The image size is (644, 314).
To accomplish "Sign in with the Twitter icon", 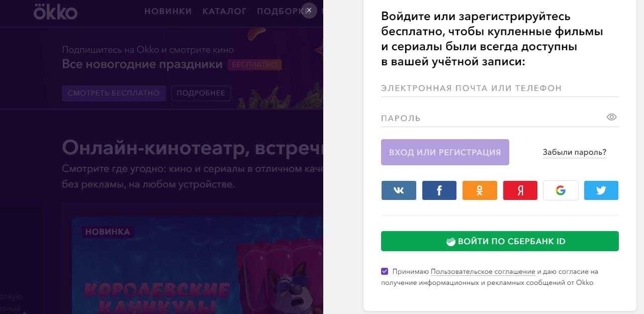I will tap(601, 190).
